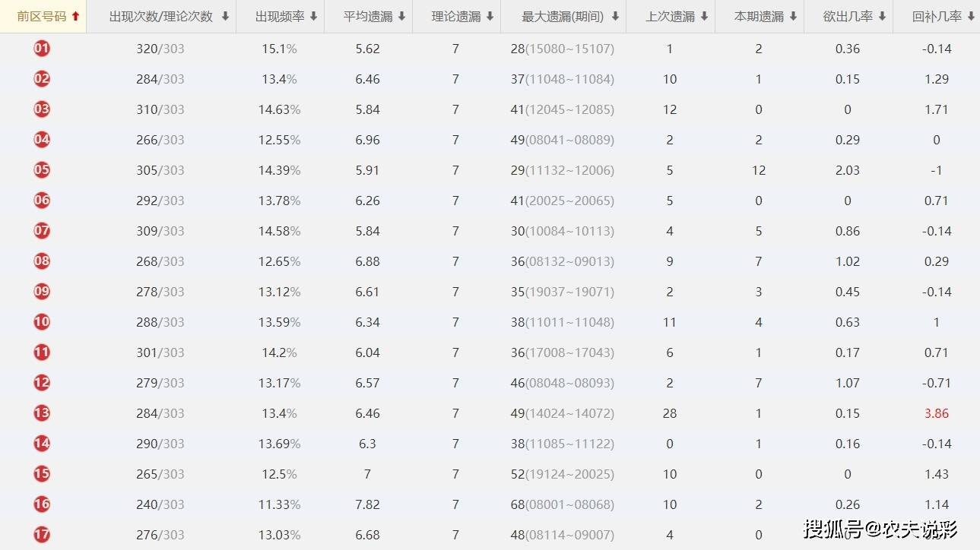Click the 41(20025~20065) cell
Image resolution: width=980 pixels, height=550 pixels.
coord(563,201)
